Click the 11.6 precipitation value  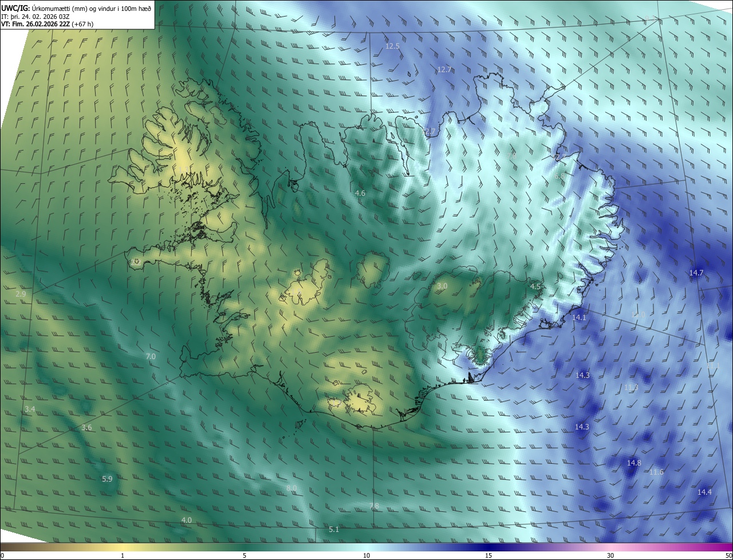pos(656,472)
